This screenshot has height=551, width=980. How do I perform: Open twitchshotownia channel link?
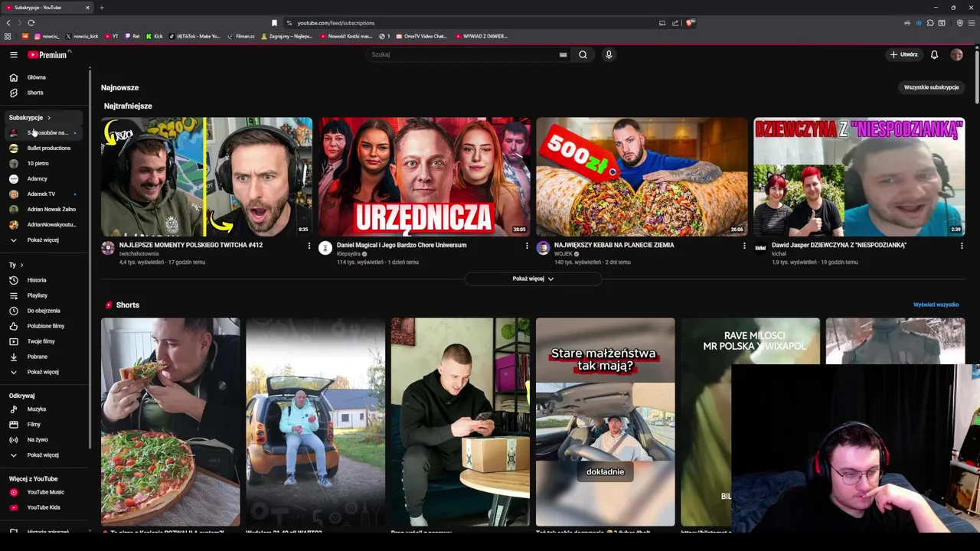pyautogui.click(x=139, y=254)
